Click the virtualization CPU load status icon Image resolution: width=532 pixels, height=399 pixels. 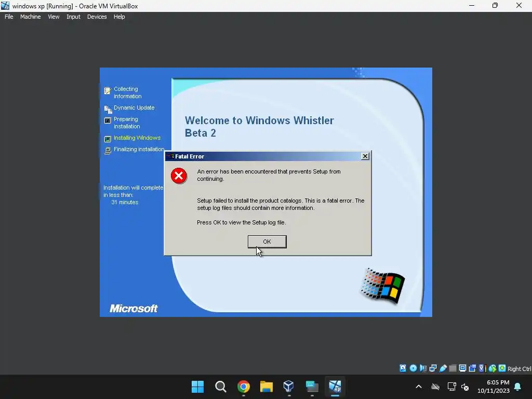tap(483, 368)
